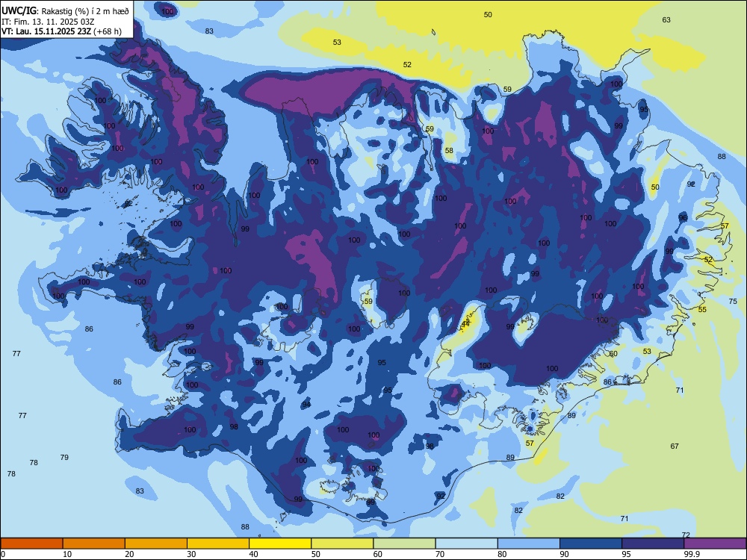
Task: Click the map value "44" on the yellow patch
Action: [465, 323]
